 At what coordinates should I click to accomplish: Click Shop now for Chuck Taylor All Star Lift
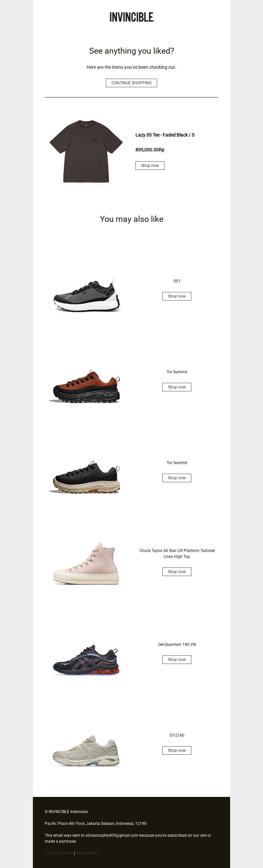pos(177,572)
